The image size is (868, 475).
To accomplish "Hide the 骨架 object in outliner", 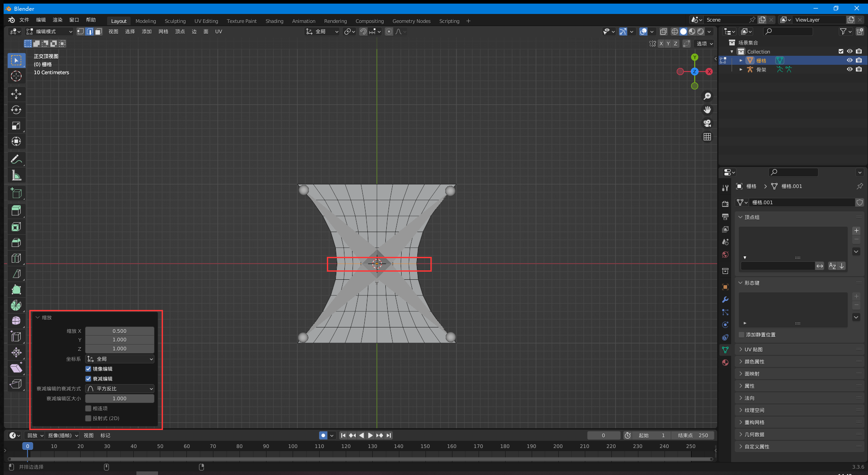I will 850,69.
